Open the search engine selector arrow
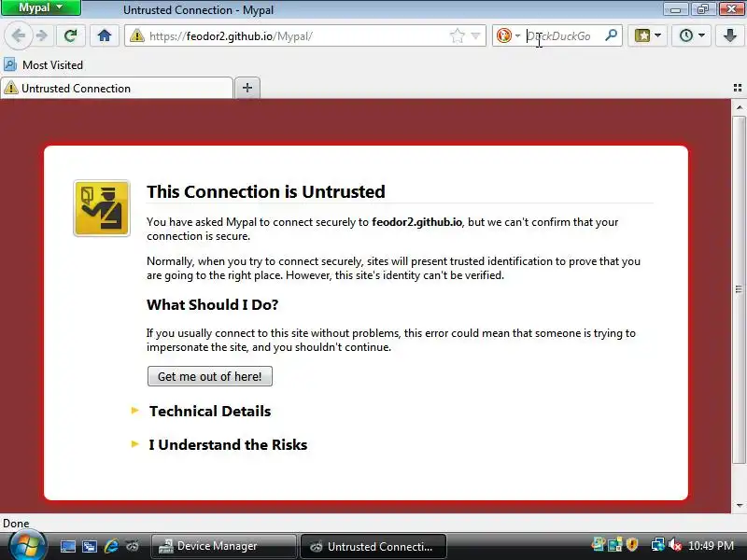 (x=517, y=35)
